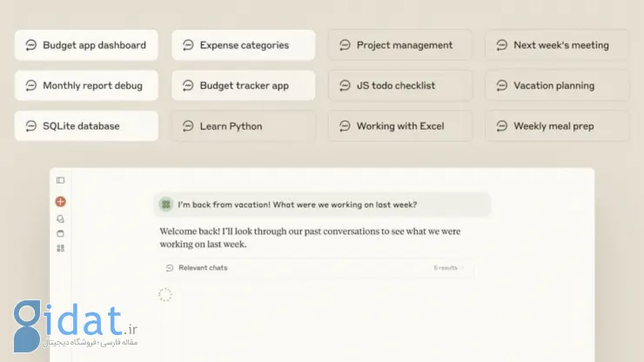Select the JS todo checklist chat
Image resolution: width=644 pixels, height=362 pixels.
point(400,85)
